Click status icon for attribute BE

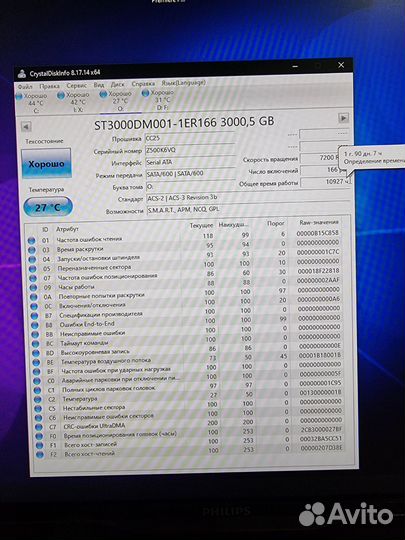tap(36, 362)
